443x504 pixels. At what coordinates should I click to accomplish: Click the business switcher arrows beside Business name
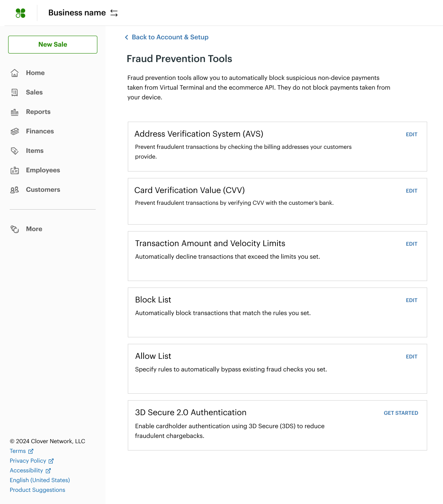(x=114, y=13)
